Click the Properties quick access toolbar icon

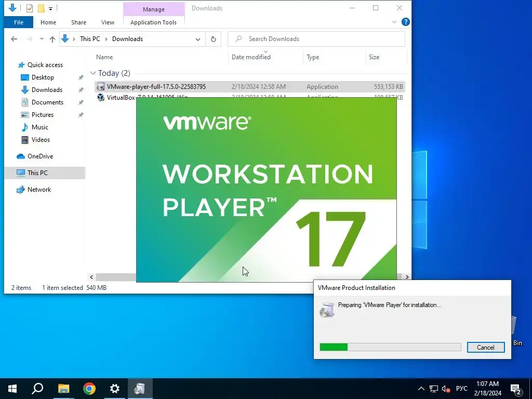tap(30, 8)
